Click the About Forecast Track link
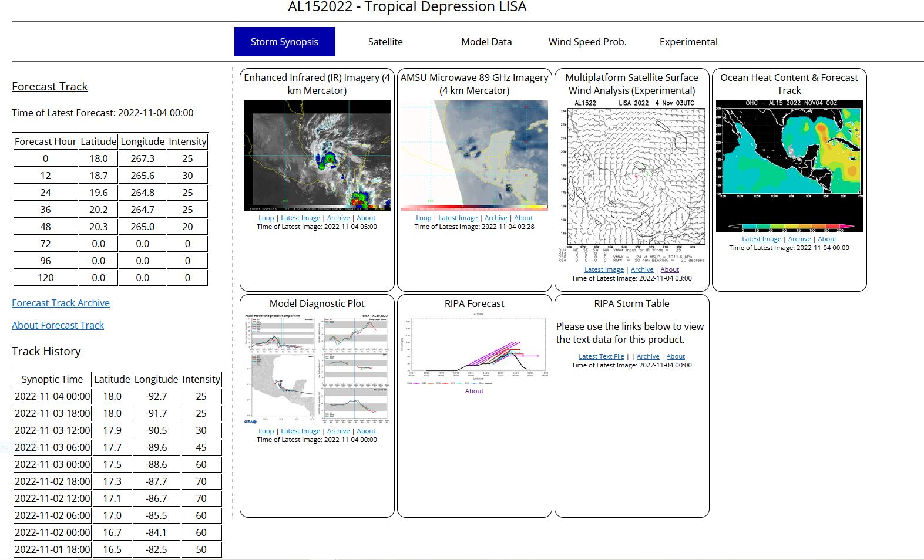Screen dimensions: 924x560 click(x=58, y=325)
